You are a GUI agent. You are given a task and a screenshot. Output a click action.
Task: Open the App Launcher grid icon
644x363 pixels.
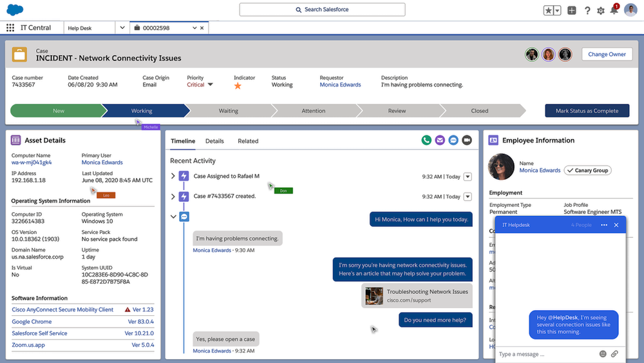click(x=10, y=28)
